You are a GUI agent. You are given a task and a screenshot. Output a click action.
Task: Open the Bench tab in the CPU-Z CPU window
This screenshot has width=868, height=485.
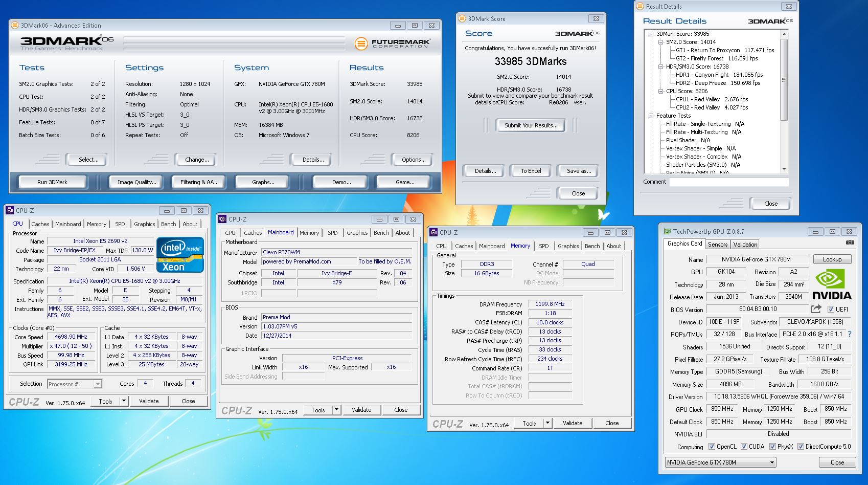pyautogui.click(x=168, y=224)
